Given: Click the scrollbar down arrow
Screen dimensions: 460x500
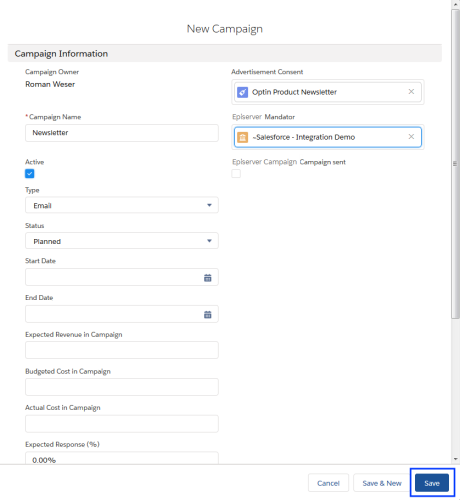Looking at the screenshot, I should pyautogui.click(x=456, y=459).
